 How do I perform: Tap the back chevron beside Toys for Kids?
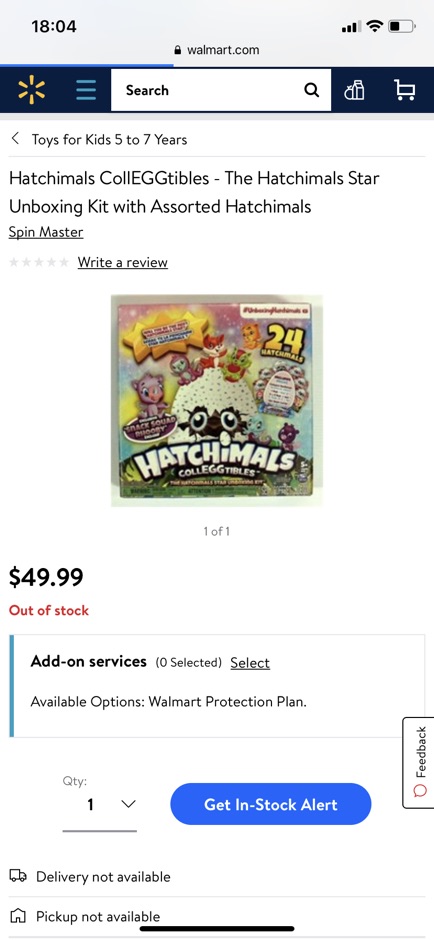click(15, 139)
